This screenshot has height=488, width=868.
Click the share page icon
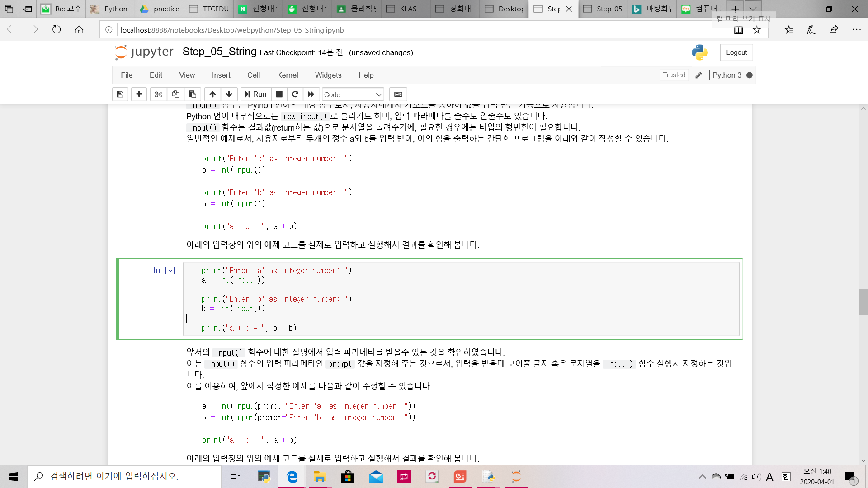pos(834,30)
